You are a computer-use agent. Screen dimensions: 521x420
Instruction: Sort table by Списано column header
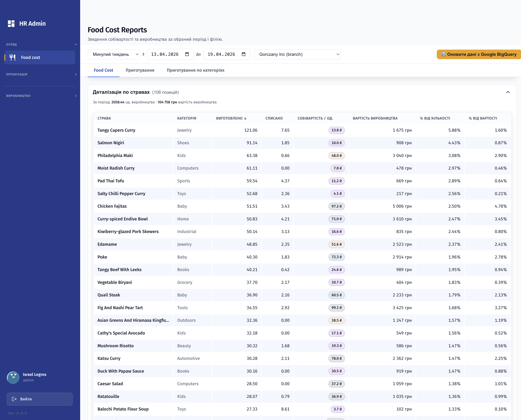coord(274,118)
